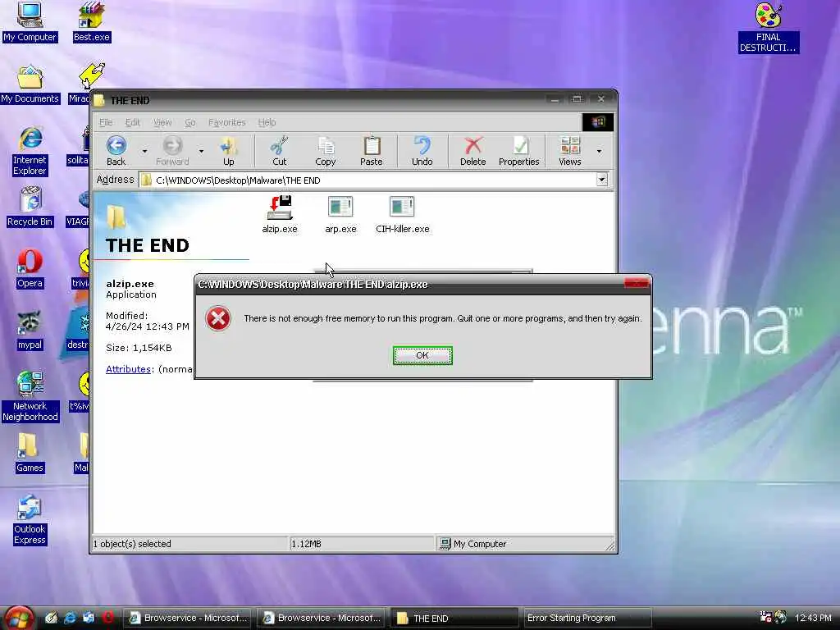Image resolution: width=840 pixels, height=630 pixels.
Task: Select alzip.exe file icon
Action: pyautogui.click(x=280, y=215)
